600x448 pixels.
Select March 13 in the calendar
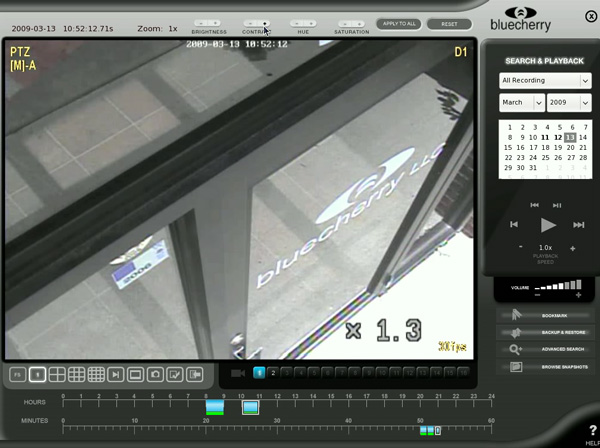(570, 137)
